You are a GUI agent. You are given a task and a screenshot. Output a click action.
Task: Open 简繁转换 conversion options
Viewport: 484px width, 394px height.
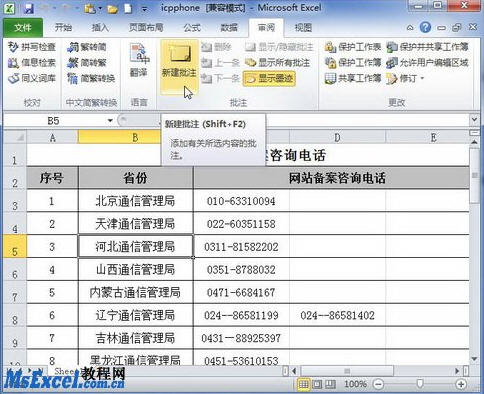(x=91, y=78)
